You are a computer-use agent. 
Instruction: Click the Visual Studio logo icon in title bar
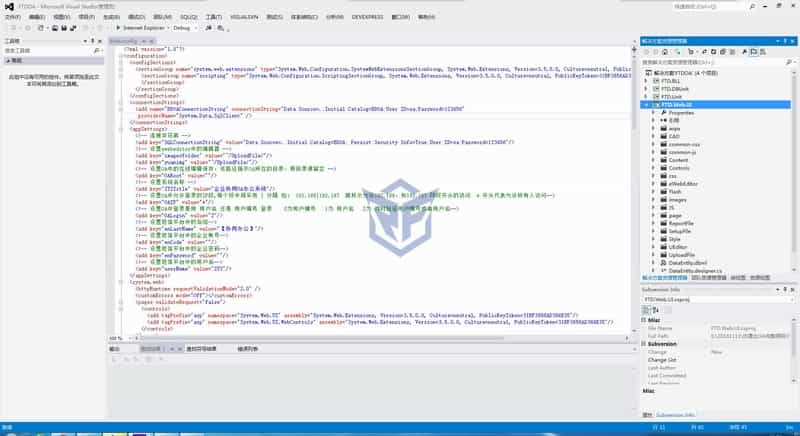click(x=6, y=5)
